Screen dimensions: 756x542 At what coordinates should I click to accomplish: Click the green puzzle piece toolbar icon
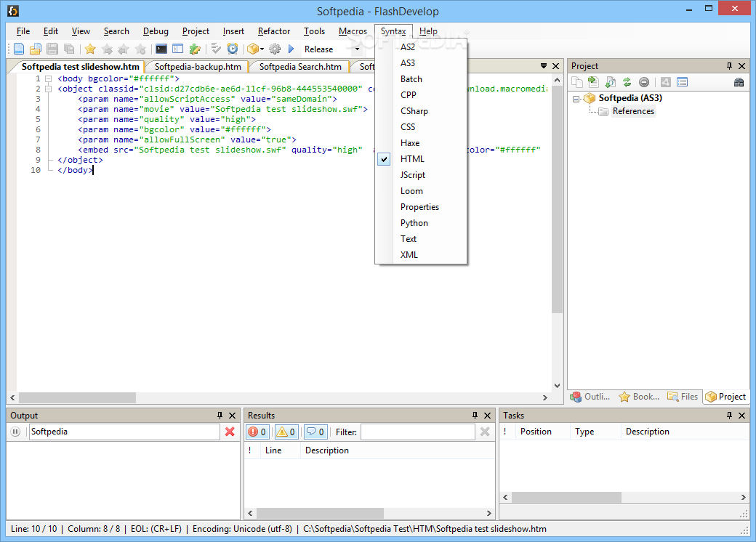(195, 49)
